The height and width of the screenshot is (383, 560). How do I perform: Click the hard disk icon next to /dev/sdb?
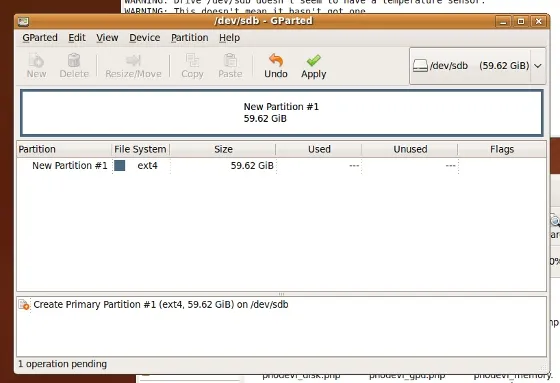tap(420, 66)
